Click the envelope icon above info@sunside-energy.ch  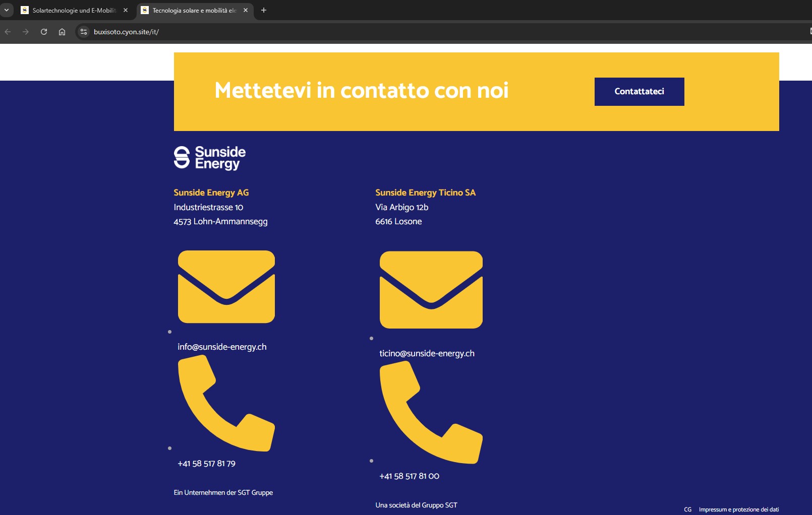(x=226, y=287)
